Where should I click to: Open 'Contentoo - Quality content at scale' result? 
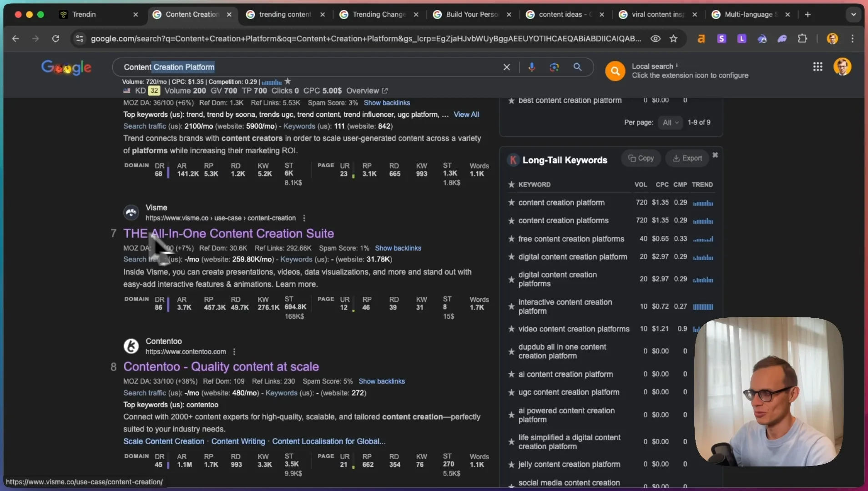click(x=221, y=367)
